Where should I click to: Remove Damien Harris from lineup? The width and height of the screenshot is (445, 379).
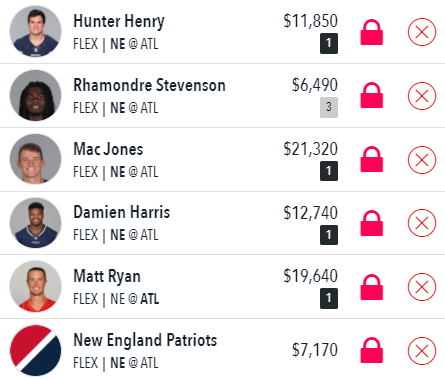(422, 223)
